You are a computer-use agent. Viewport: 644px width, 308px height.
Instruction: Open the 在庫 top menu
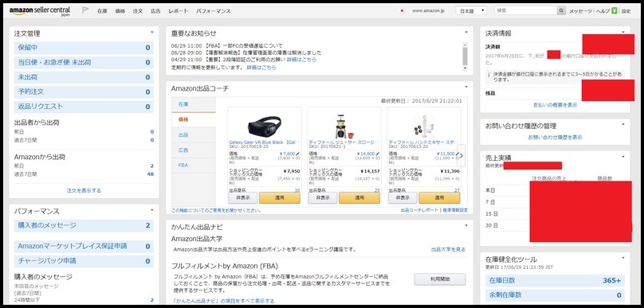pos(102,11)
